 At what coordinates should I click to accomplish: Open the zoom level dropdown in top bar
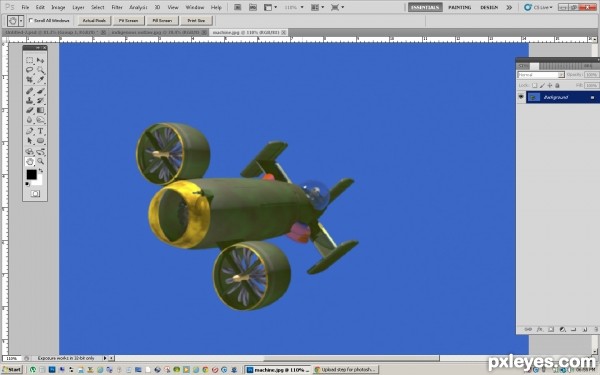click(x=294, y=7)
